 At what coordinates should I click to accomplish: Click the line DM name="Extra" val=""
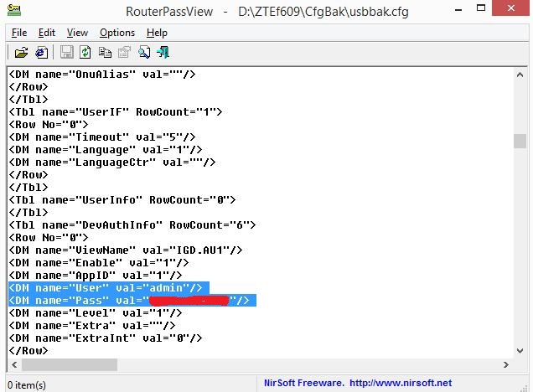(x=92, y=326)
